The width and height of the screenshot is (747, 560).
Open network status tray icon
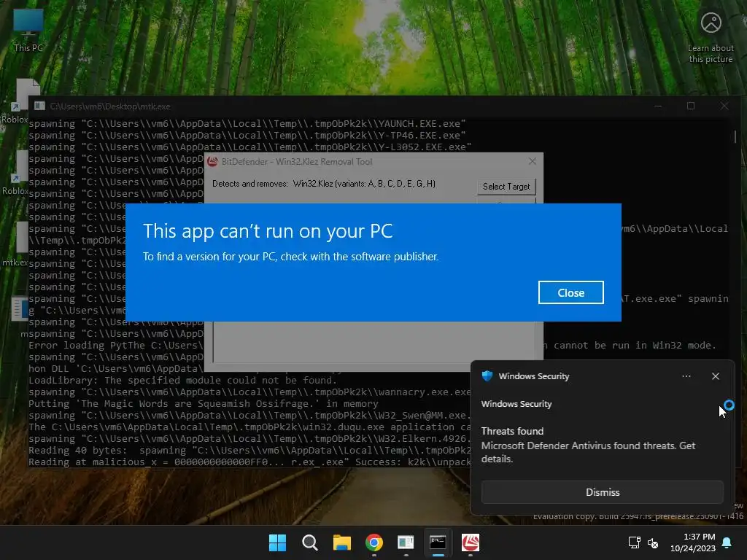(634, 542)
